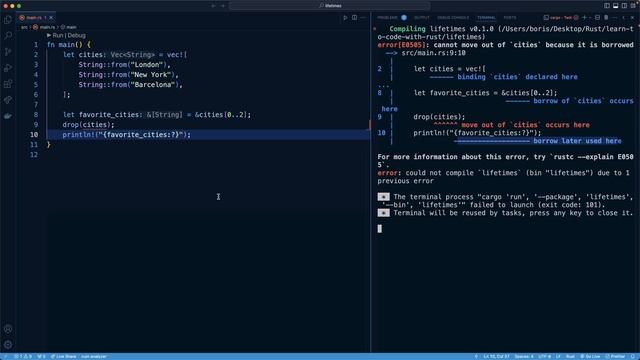Navigate back with the title bar arrow
Screen dimensions: 640x360
213,6
